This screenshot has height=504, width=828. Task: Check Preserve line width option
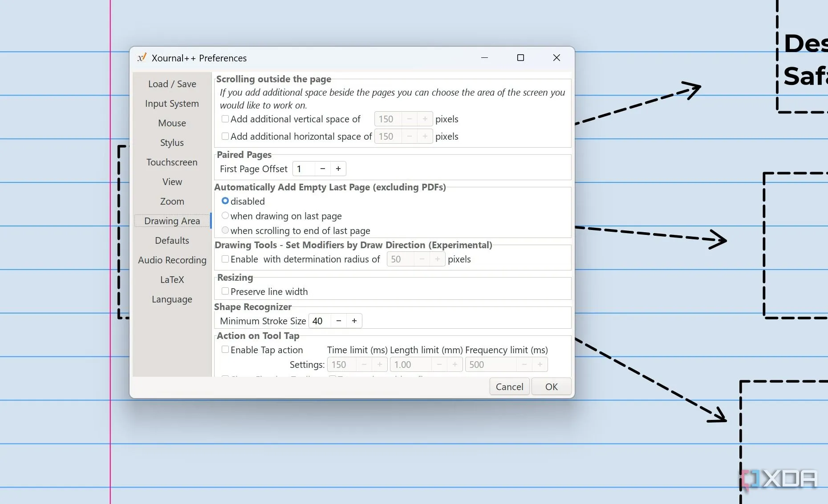tap(225, 291)
